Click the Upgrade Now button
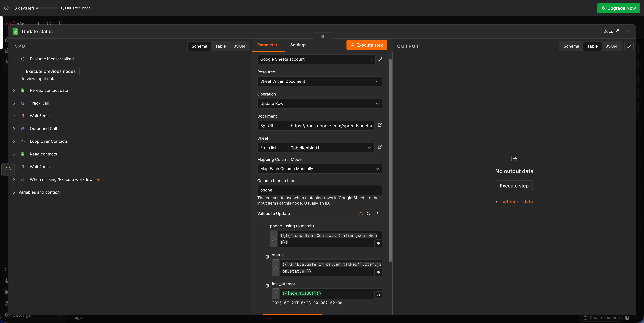Screen dimensions: 644x323 pyautogui.click(x=618, y=8)
